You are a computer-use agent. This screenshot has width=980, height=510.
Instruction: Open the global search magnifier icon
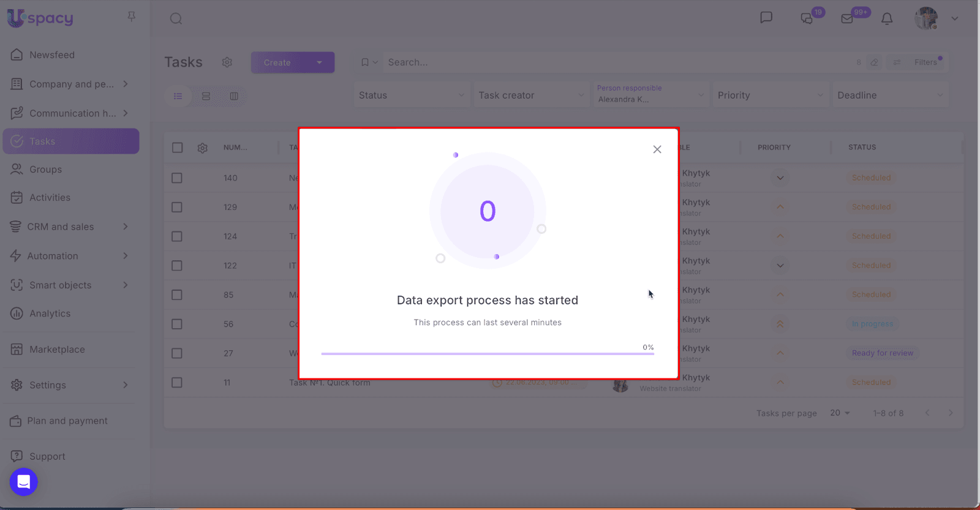coord(176,18)
